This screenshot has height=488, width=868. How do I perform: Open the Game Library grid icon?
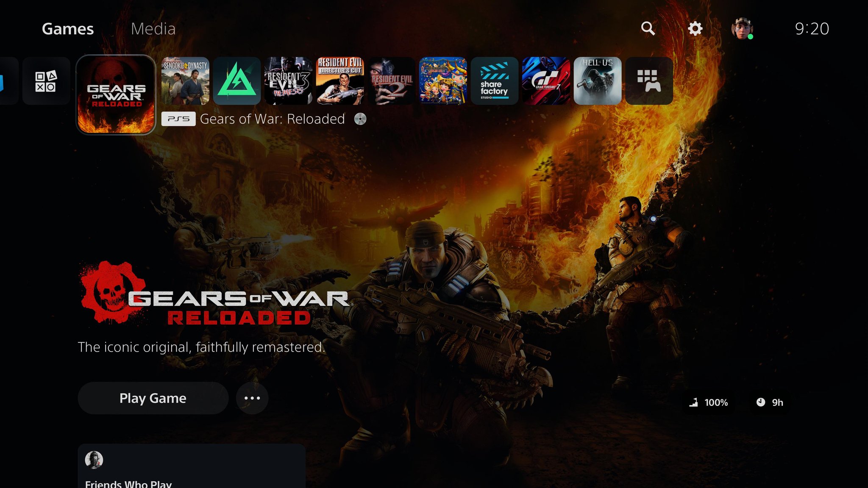coord(649,81)
